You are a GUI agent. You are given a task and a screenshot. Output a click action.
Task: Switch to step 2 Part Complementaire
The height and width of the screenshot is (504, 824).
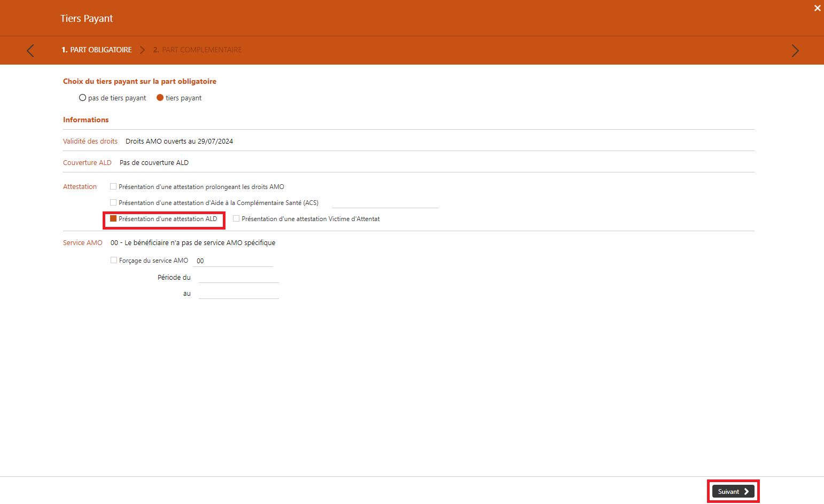click(197, 50)
